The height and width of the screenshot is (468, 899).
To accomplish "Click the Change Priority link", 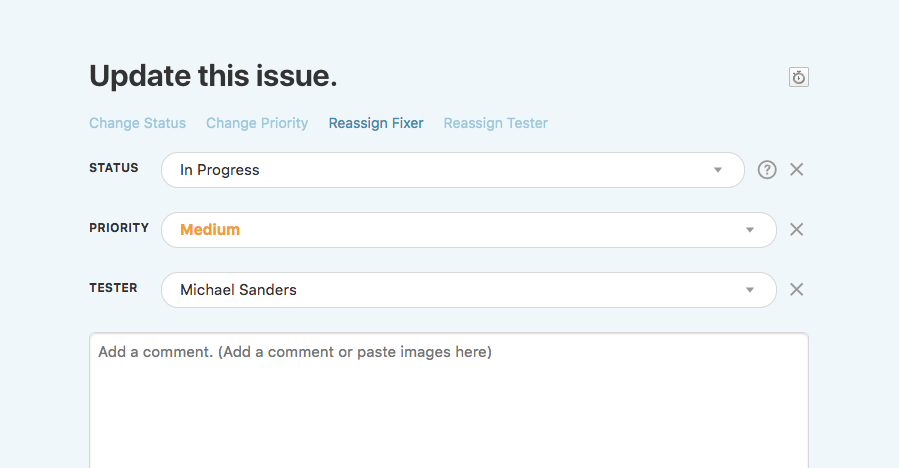I will coord(257,123).
